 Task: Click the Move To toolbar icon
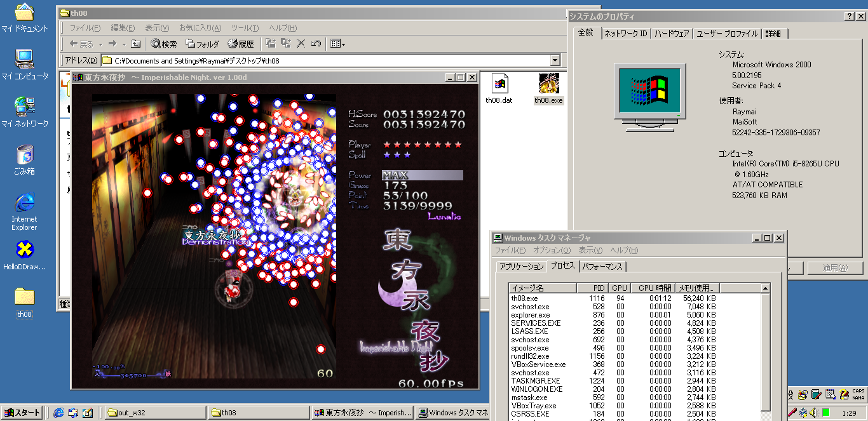(x=271, y=44)
